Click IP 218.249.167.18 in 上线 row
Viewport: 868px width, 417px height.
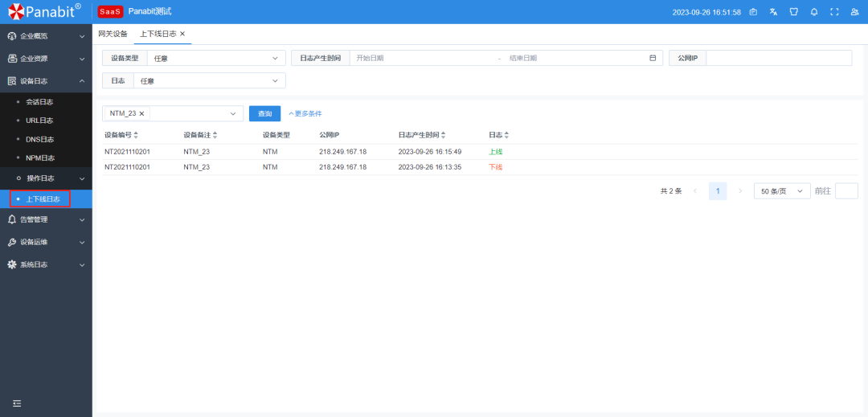(x=342, y=152)
